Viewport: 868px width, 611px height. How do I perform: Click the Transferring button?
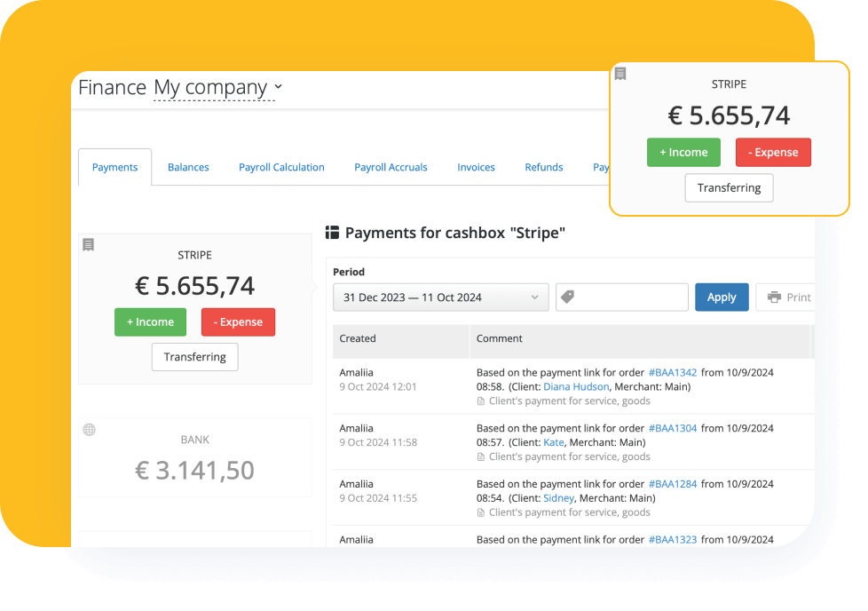pos(194,357)
